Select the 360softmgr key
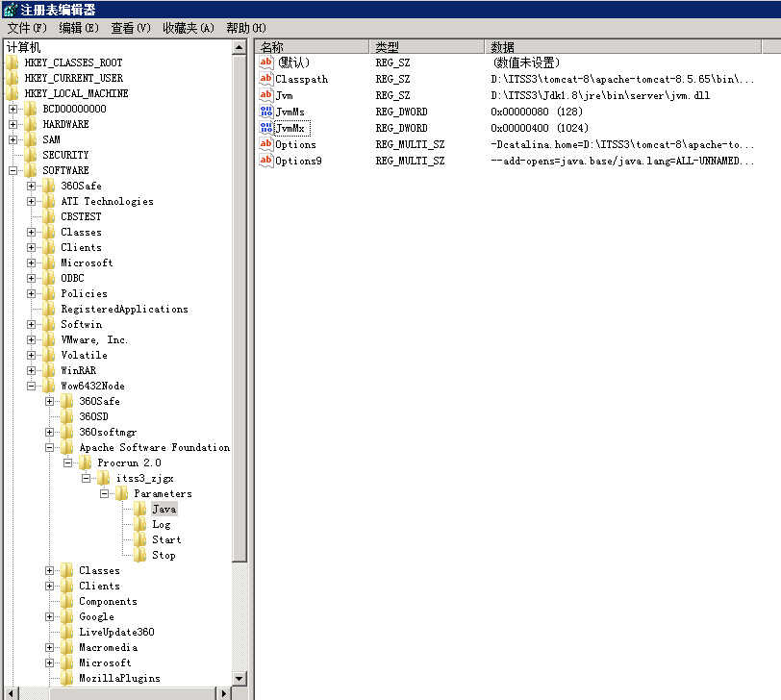Image resolution: width=781 pixels, height=700 pixels. pyautogui.click(x=108, y=432)
